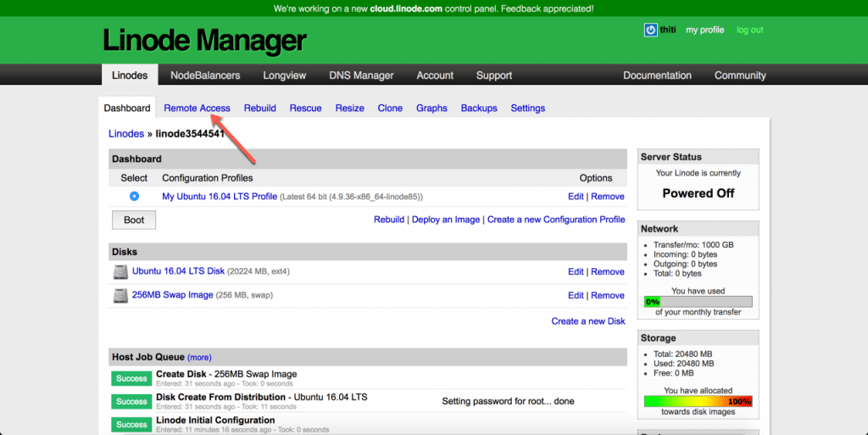This screenshot has height=435, width=868.
Task: Click the Ubuntu 16.04 LTS Disk drive icon
Action: coord(120,271)
